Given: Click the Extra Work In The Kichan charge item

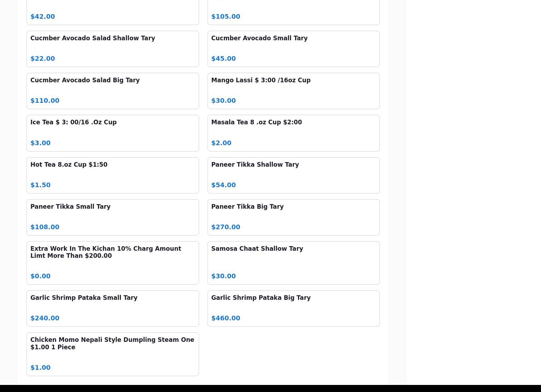Looking at the screenshot, I should [112, 263].
